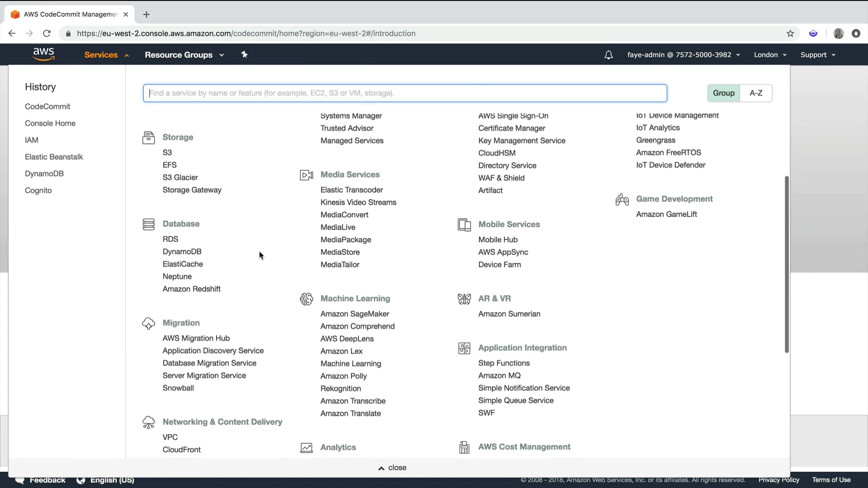Bookmark page with the star icon
The height and width of the screenshot is (488, 868).
[x=790, y=33]
